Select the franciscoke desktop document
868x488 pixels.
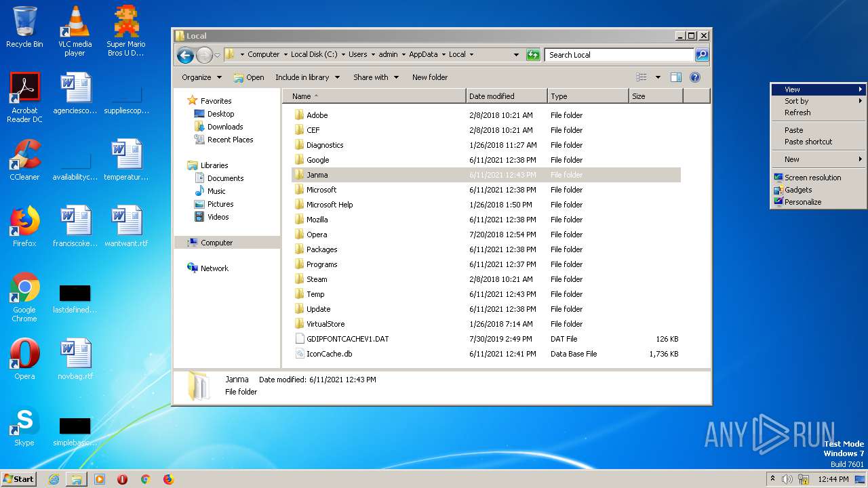click(x=75, y=227)
